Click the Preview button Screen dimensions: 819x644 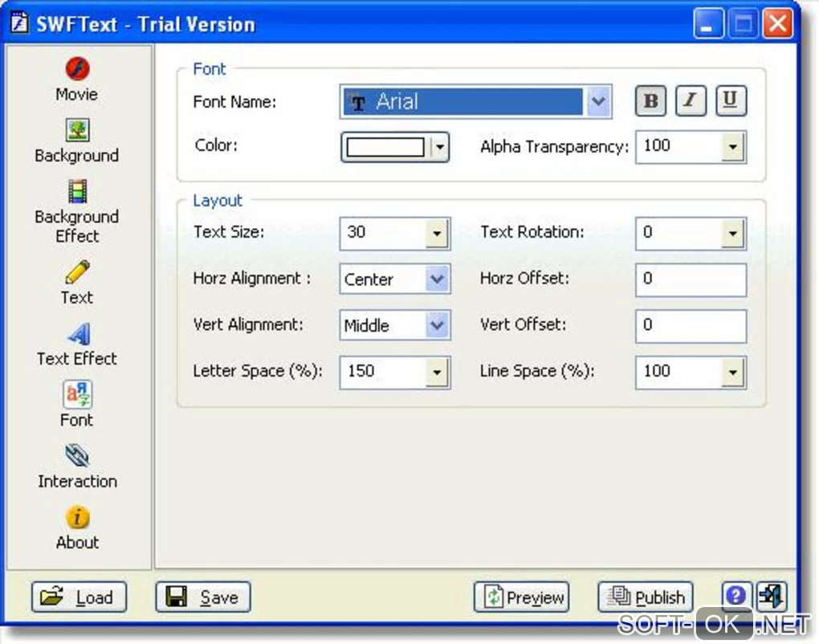pyautogui.click(x=521, y=597)
